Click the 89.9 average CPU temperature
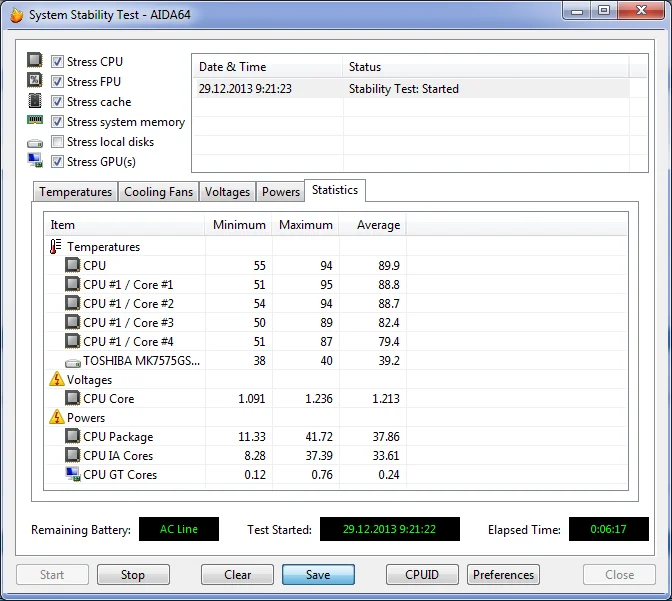 [389, 266]
